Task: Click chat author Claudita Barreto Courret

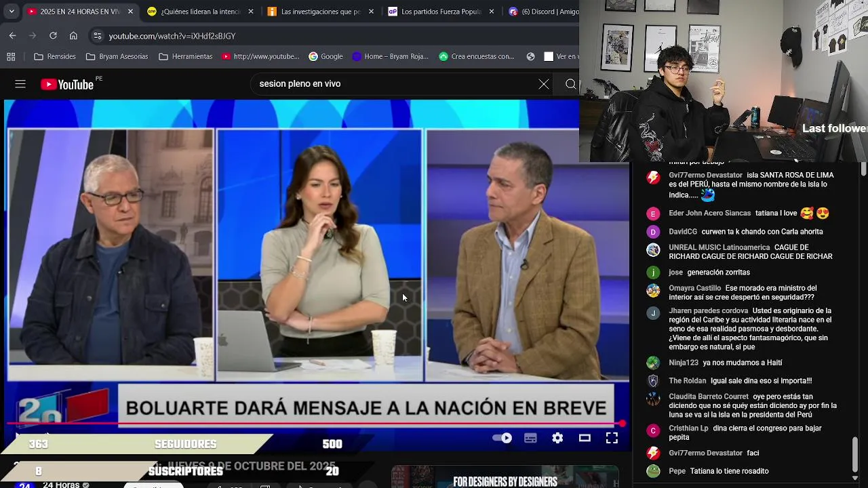Action: click(x=709, y=396)
